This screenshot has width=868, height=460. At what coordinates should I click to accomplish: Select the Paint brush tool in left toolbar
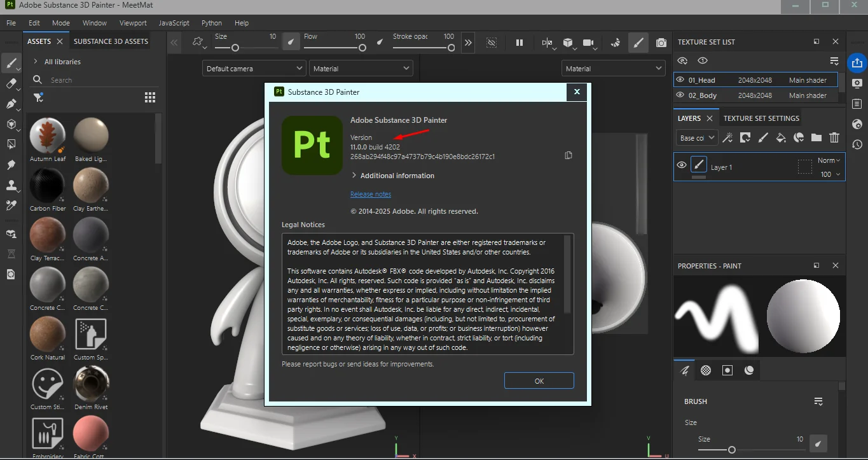click(x=11, y=62)
